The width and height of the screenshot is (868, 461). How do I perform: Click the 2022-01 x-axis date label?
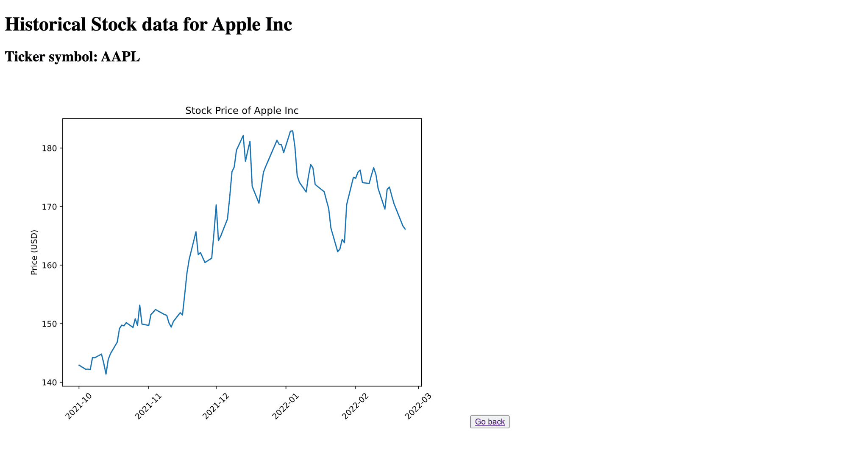pyautogui.click(x=286, y=406)
